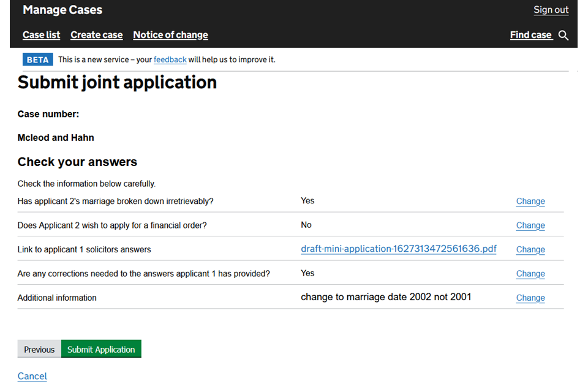Change the applicant 1 solicitors answers link

(530, 250)
